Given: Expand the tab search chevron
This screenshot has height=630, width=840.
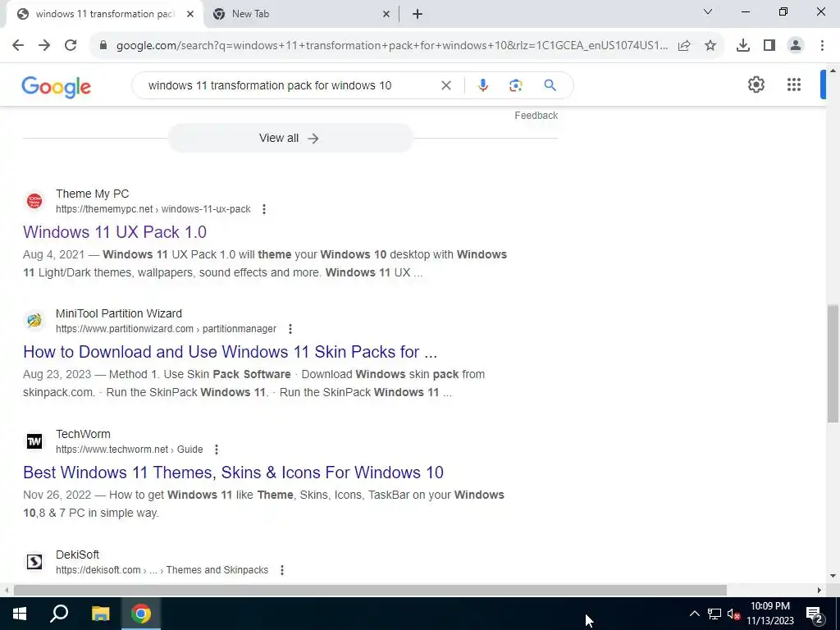Looking at the screenshot, I should pos(708,11).
